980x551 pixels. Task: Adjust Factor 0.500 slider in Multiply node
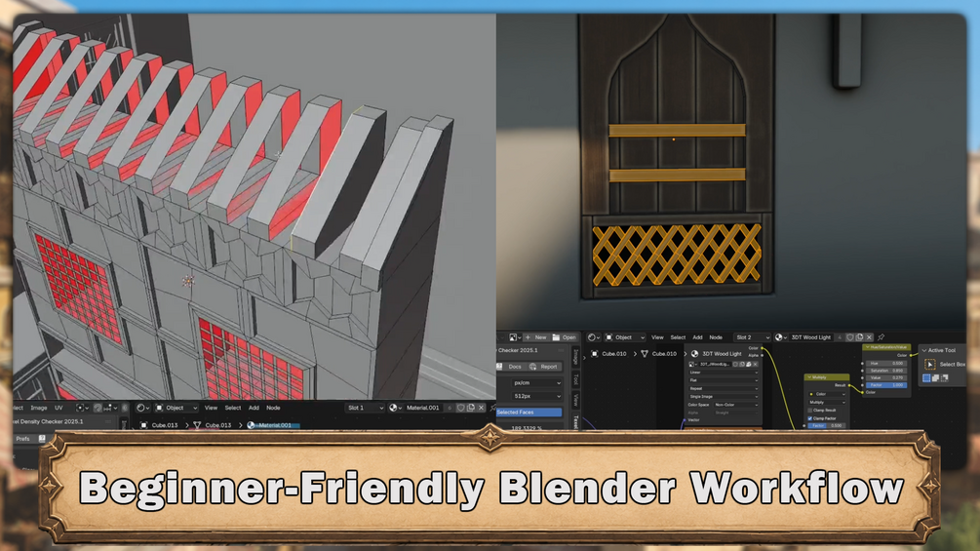coord(827,425)
